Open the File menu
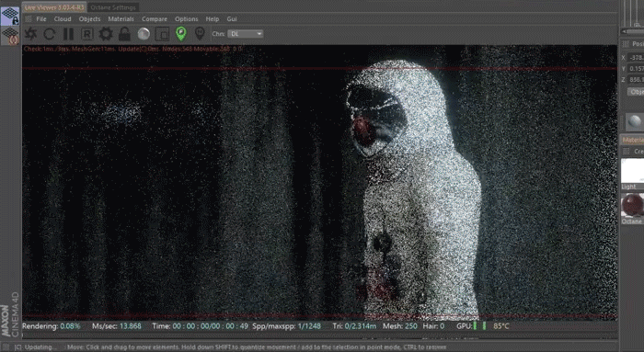 [x=41, y=19]
